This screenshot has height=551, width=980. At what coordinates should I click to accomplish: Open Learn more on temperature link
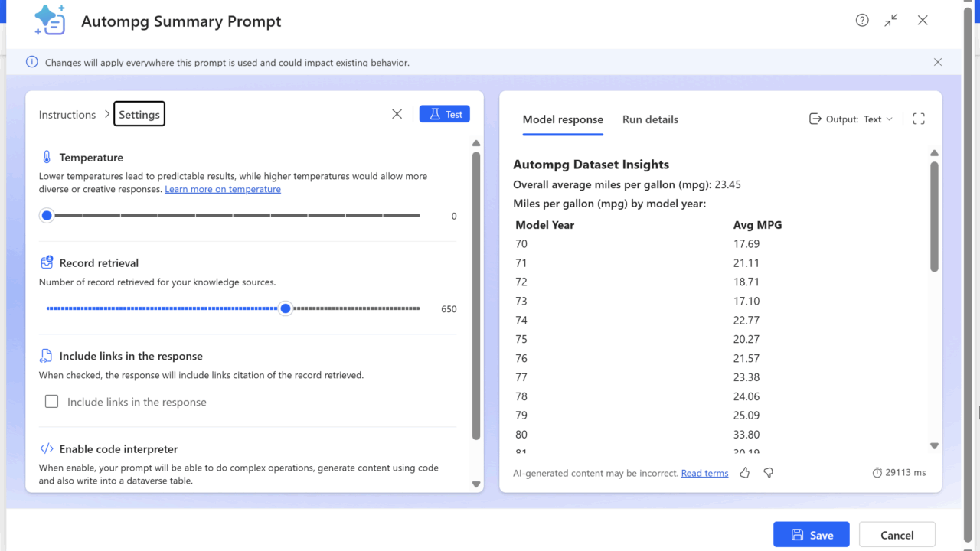point(223,189)
